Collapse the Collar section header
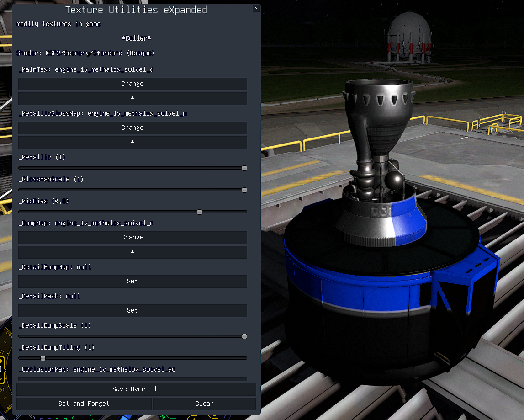 tap(136, 38)
